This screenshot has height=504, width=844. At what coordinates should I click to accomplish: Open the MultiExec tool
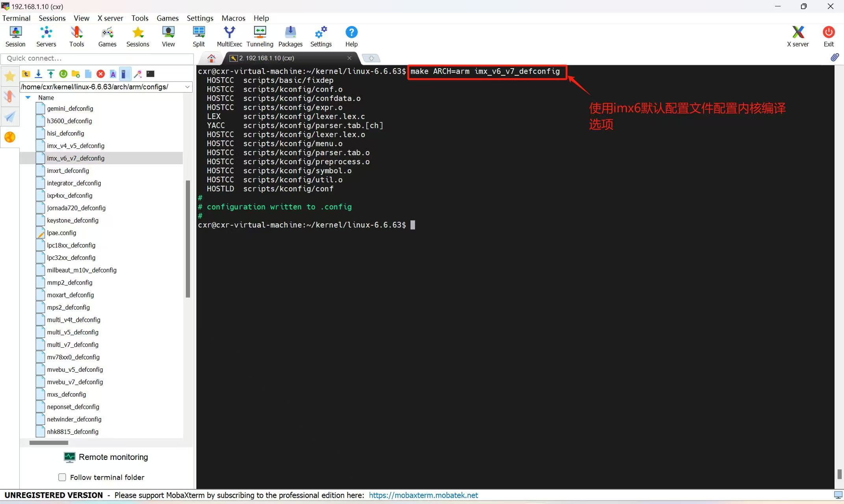click(x=229, y=36)
